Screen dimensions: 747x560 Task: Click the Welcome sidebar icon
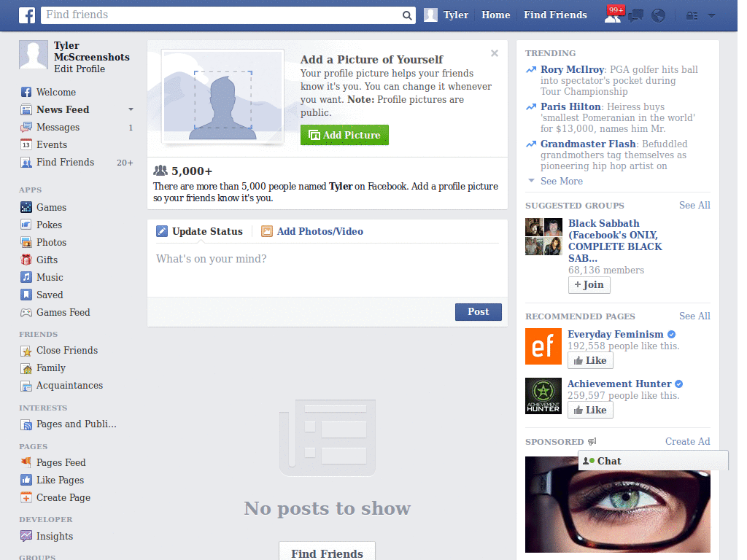click(26, 92)
